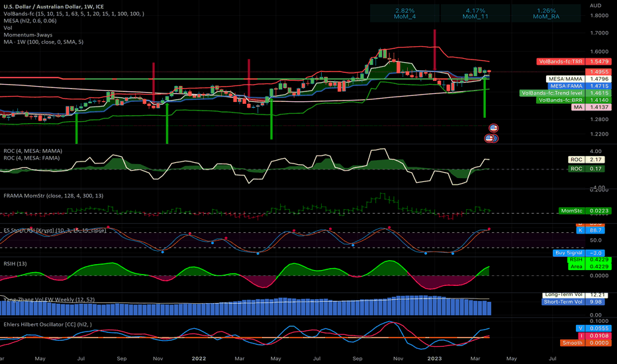
Task: Select the Yang-Zhang Vol EW Weekly legend
Action: (x=49, y=300)
